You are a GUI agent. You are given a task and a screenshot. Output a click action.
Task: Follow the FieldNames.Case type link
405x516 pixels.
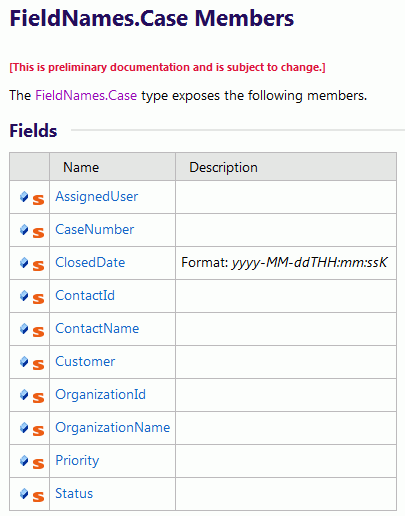(86, 95)
